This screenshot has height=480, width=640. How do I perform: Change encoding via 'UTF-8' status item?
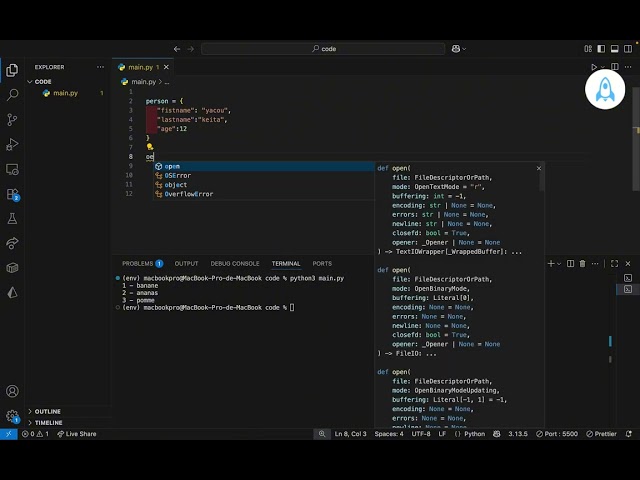tap(420, 434)
